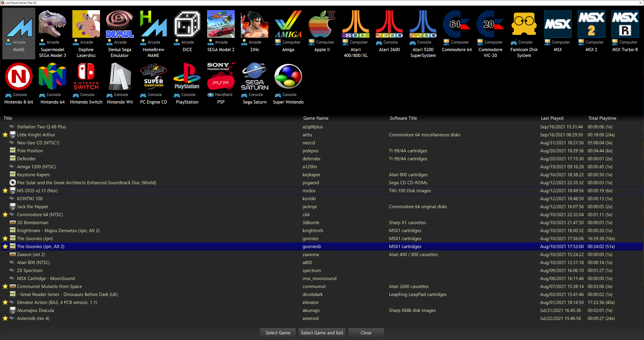The image size is (644, 340).
Task: Select the Super Nintendo console icon
Action: click(x=288, y=76)
